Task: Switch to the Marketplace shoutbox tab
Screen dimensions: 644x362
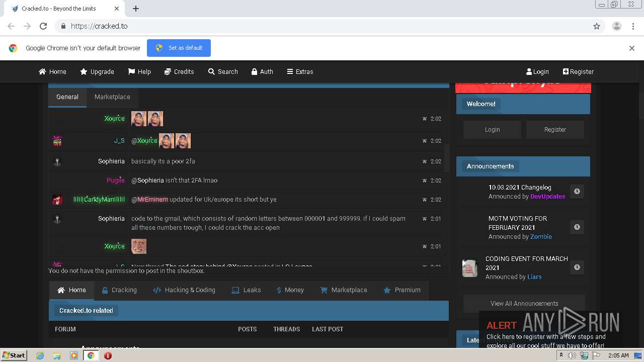Action: coord(112,97)
